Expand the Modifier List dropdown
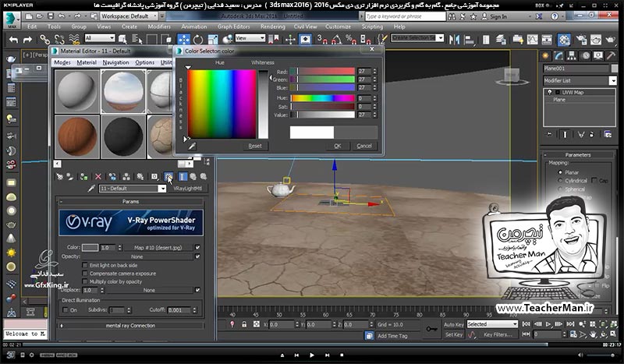This screenshot has height=364, width=624. tap(580, 81)
